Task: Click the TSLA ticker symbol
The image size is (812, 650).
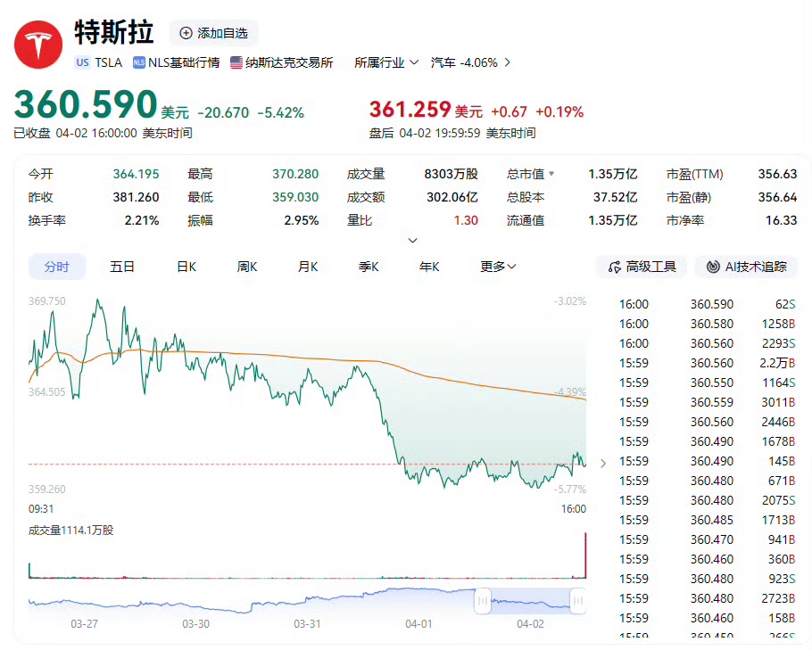Action: coord(108,62)
